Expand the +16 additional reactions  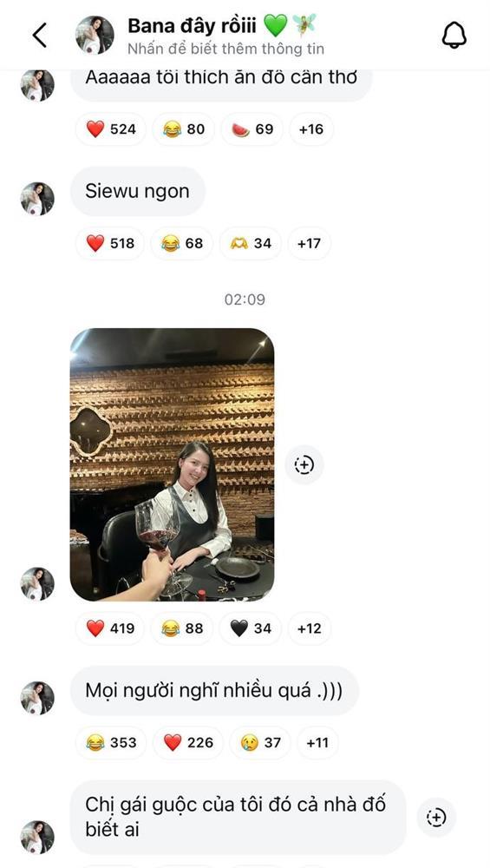(x=310, y=129)
